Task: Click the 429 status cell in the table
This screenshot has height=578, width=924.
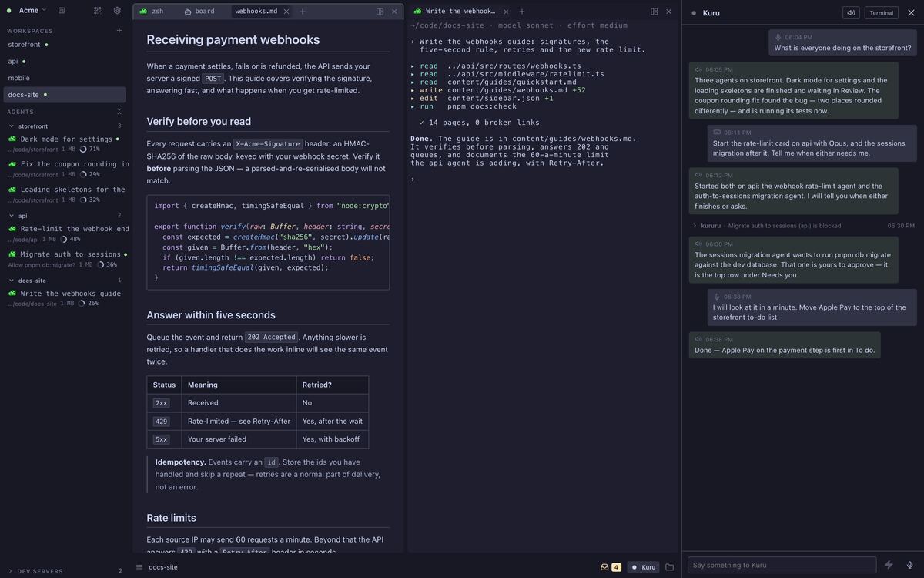Action: click(x=163, y=421)
